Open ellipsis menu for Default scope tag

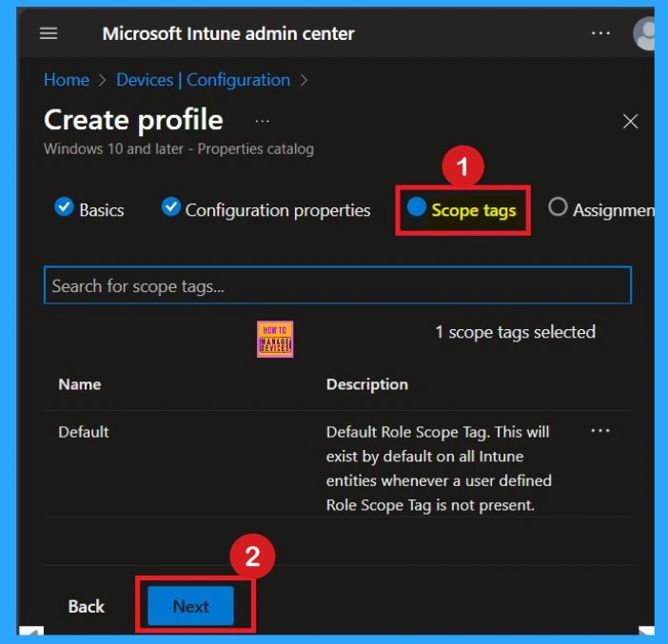[x=600, y=431]
